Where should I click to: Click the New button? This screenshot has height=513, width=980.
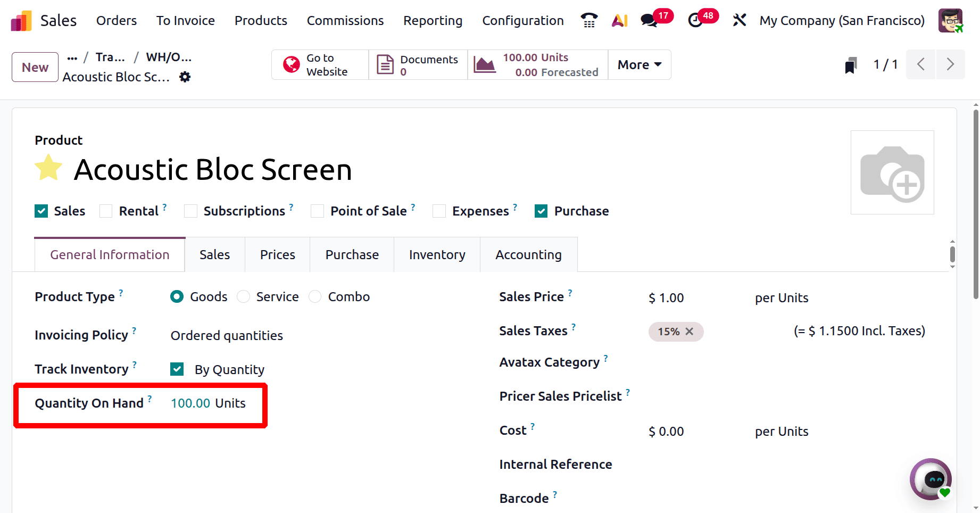[35, 67]
